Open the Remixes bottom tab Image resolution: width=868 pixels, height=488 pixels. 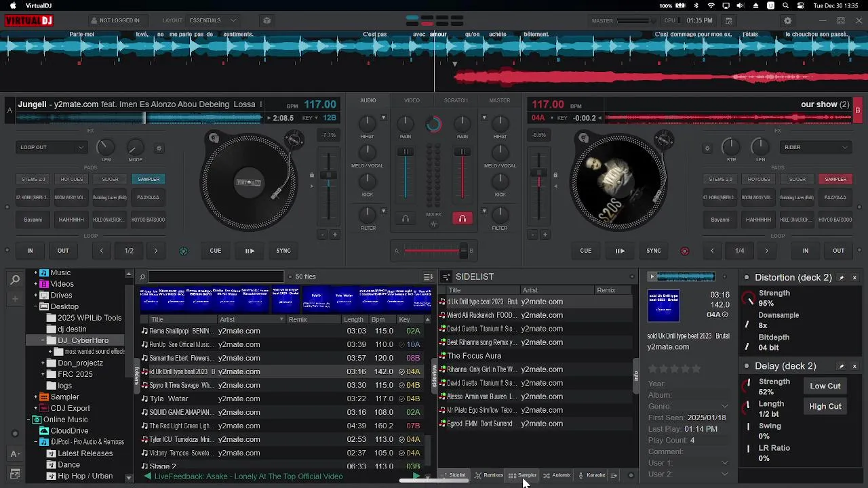[489, 475]
